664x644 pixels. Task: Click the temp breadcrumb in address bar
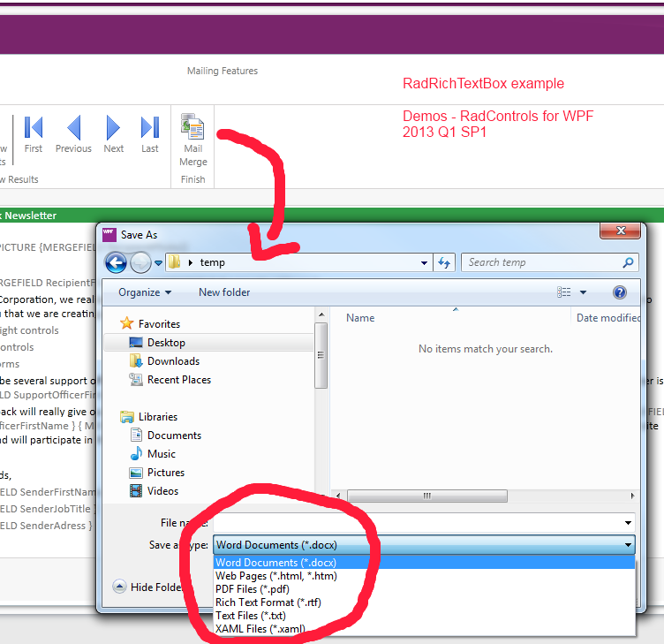[212, 262]
